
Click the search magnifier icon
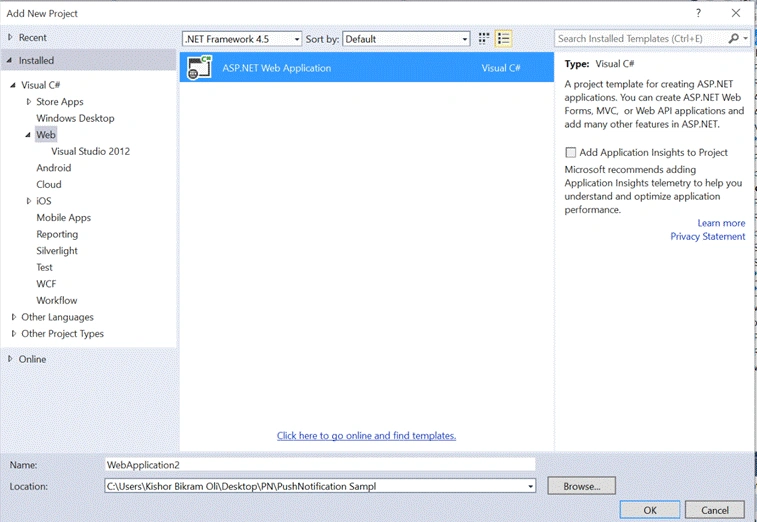pyautogui.click(x=733, y=38)
